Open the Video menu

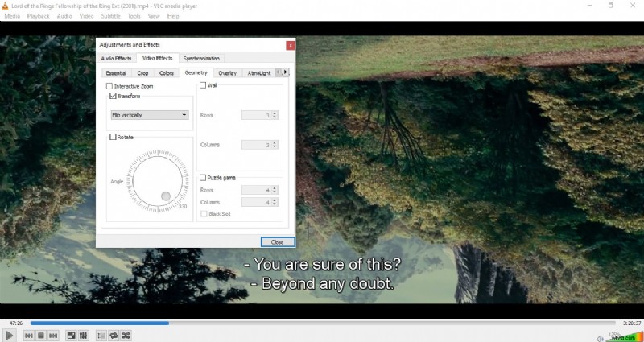(x=86, y=16)
